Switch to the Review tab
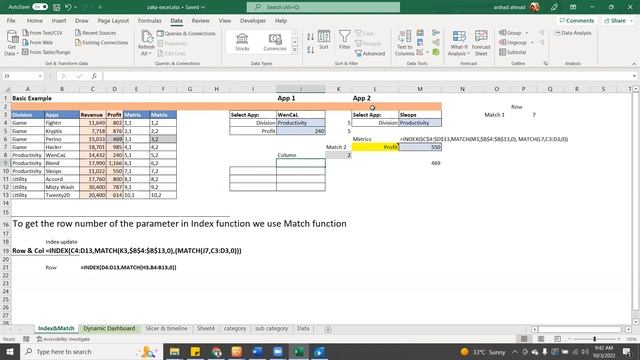 point(200,20)
